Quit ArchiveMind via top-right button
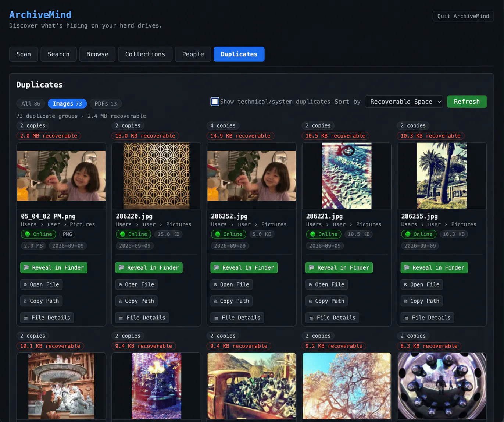The width and height of the screenshot is (504, 422). tap(463, 16)
